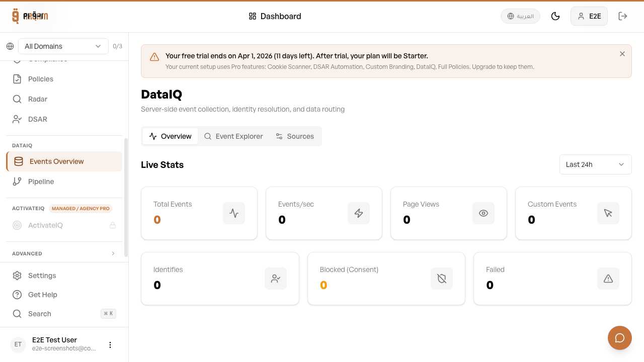Open the chat support bubble
The width and height of the screenshot is (644, 362).
pyautogui.click(x=620, y=338)
